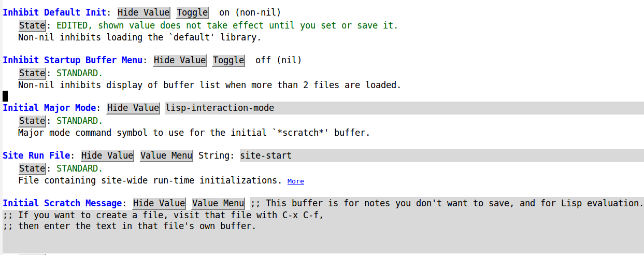Open State button under Inhibit Startup Buffer Menu
The width and height of the screenshot is (644, 255).
32,73
